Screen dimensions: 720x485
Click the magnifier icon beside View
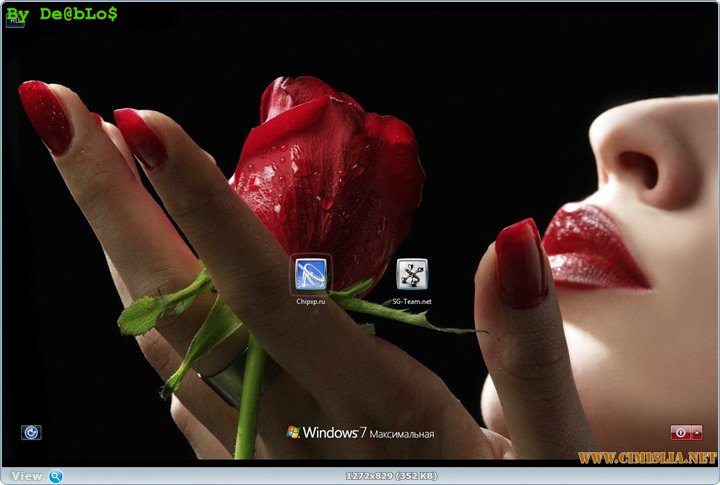click(56, 476)
